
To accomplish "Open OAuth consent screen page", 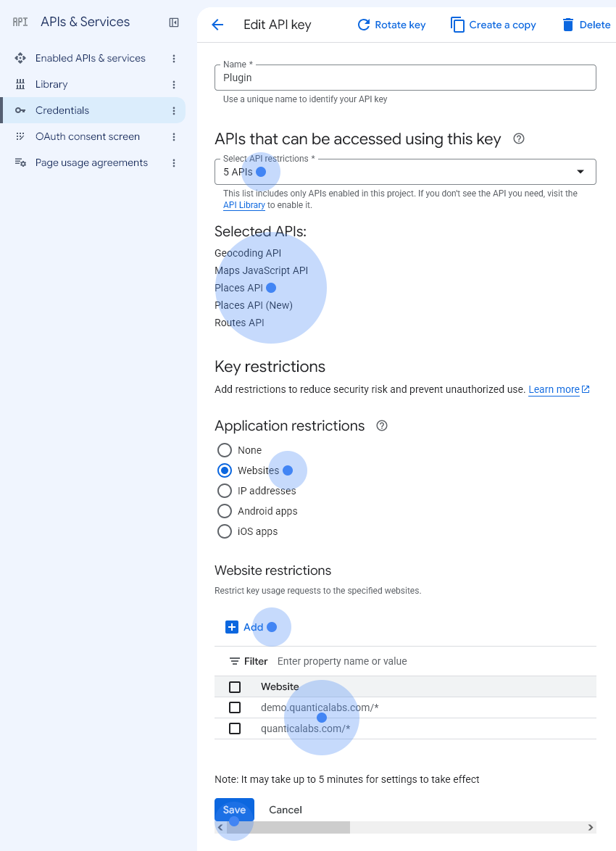I will [88, 137].
